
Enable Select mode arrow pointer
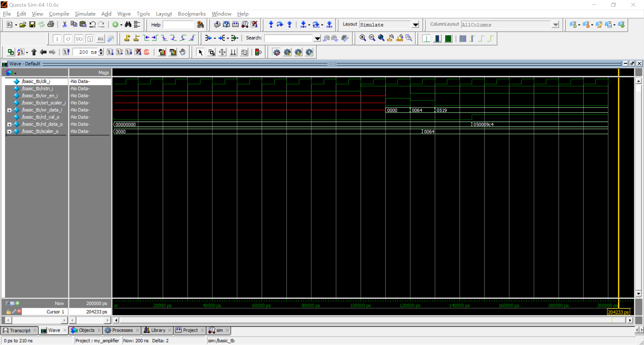tap(201, 52)
